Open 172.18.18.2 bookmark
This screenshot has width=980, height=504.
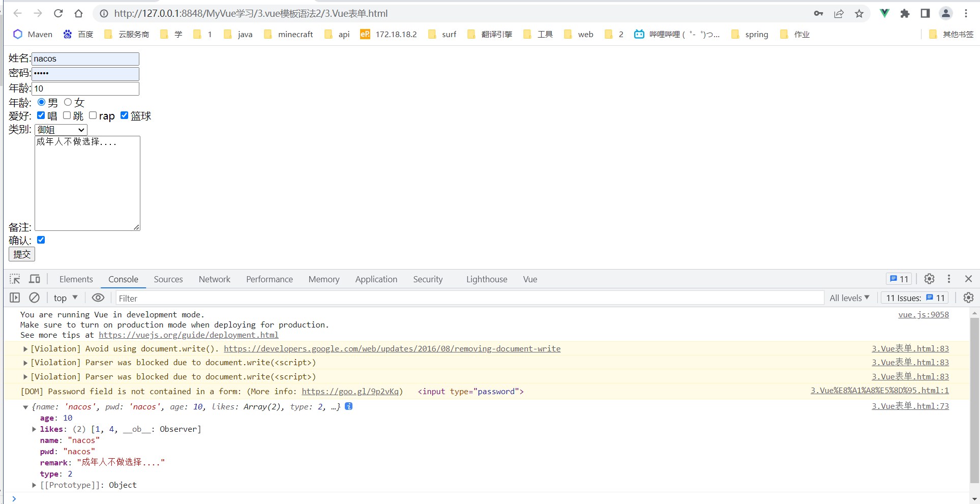[389, 34]
